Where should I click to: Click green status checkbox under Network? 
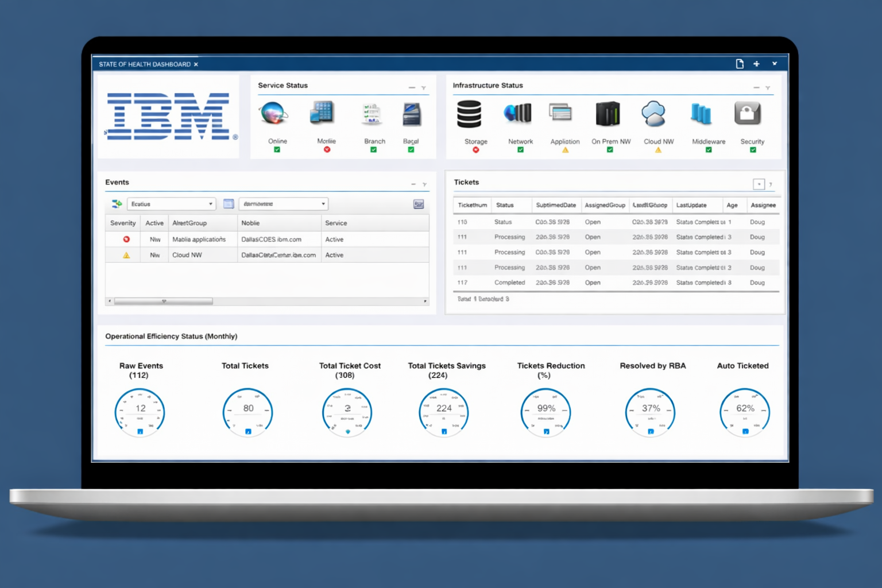[x=520, y=150]
